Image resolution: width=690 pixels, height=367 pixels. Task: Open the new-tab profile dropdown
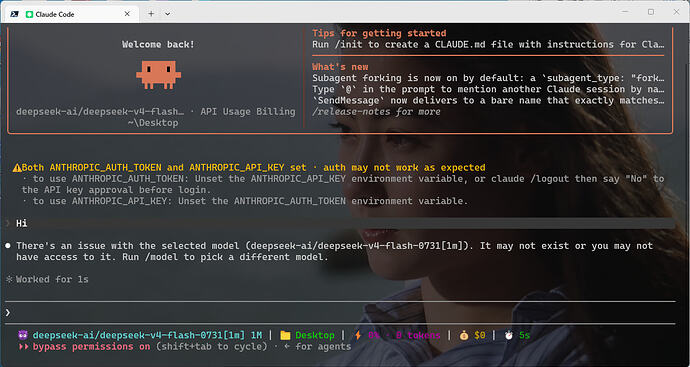(168, 14)
